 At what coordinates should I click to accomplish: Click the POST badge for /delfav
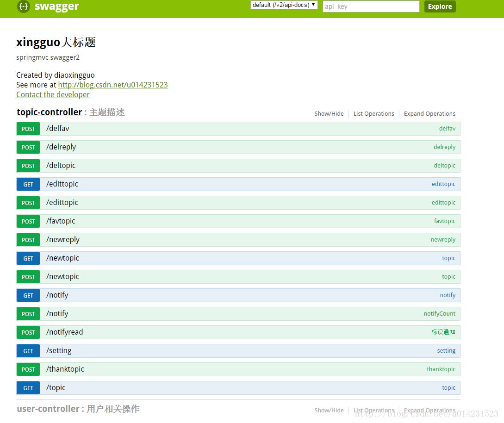click(28, 128)
